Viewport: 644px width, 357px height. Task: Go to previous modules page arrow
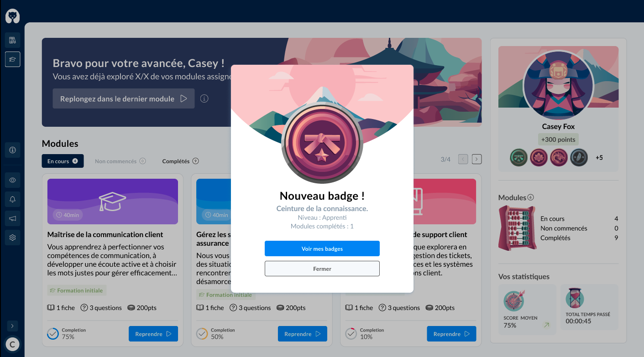tap(463, 159)
